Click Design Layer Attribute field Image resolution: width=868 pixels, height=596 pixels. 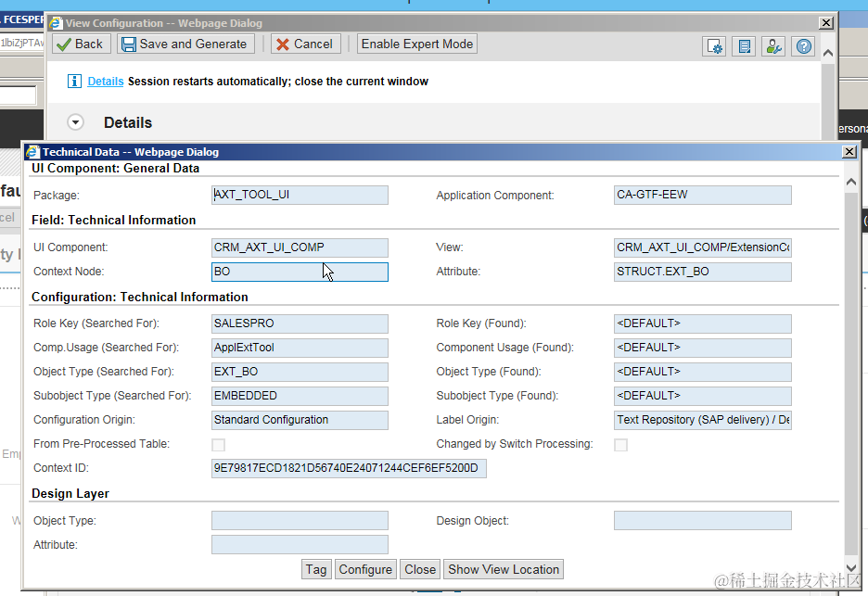click(x=300, y=544)
